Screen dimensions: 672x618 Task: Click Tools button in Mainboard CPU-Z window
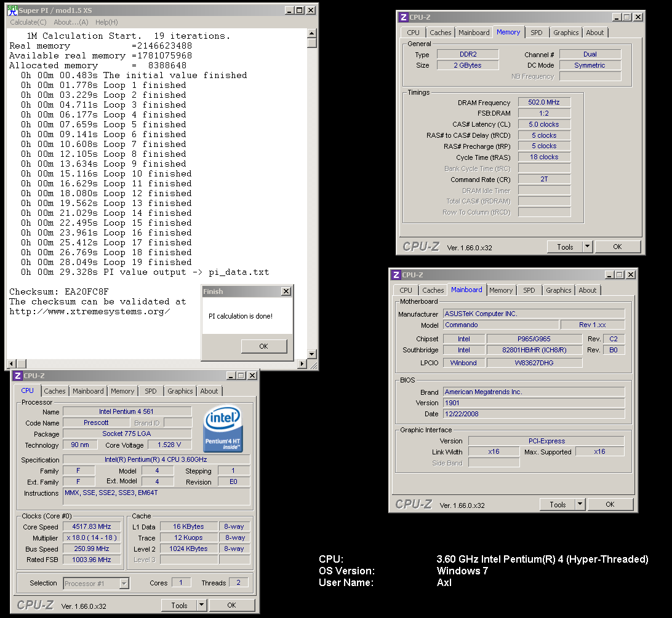coord(558,504)
